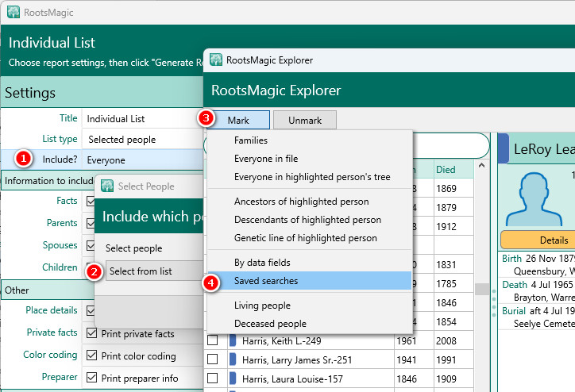Collapse the Other settings section

click(48, 290)
